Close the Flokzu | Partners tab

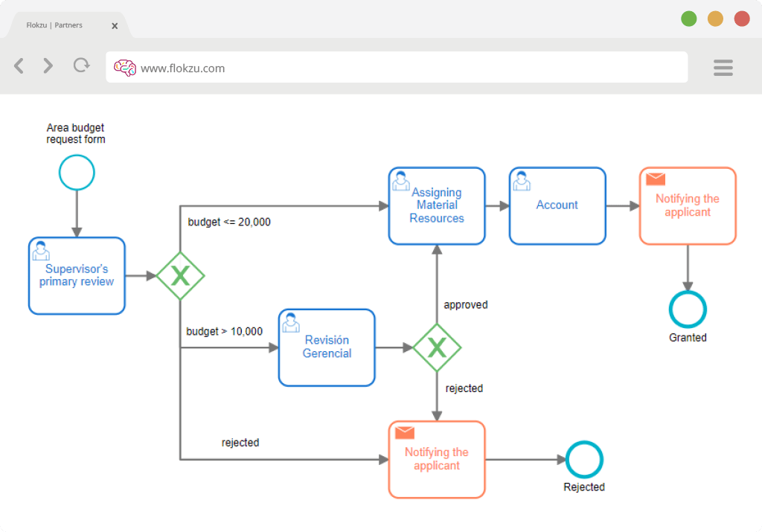(x=115, y=26)
